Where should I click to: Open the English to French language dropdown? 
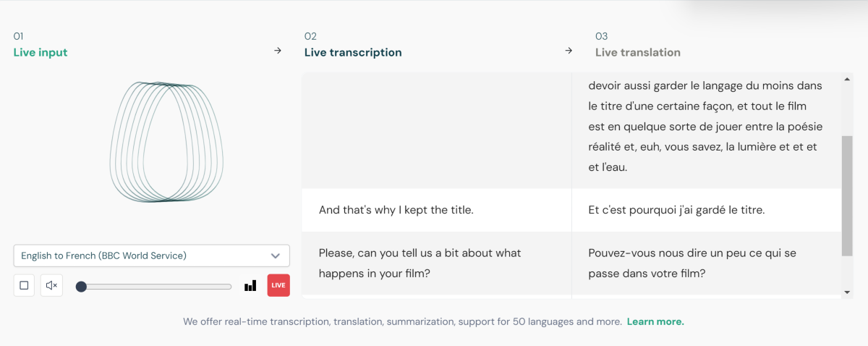pyautogui.click(x=151, y=256)
